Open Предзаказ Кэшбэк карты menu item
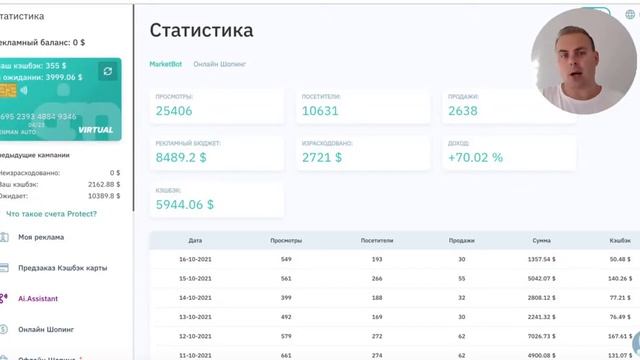This screenshot has width=640, height=360. (62, 268)
